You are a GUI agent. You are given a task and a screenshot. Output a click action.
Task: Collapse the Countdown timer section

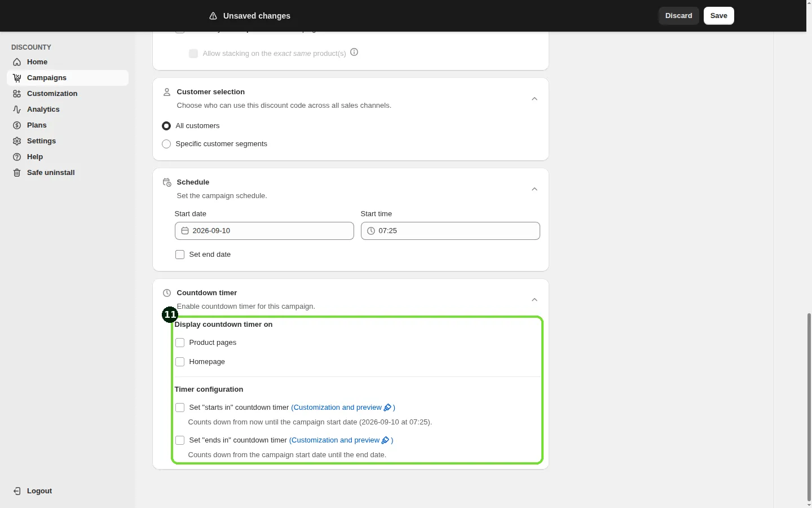(x=535, y=300)
